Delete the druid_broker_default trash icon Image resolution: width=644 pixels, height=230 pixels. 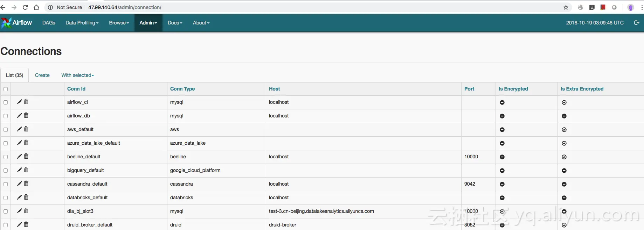coord(26,224)
